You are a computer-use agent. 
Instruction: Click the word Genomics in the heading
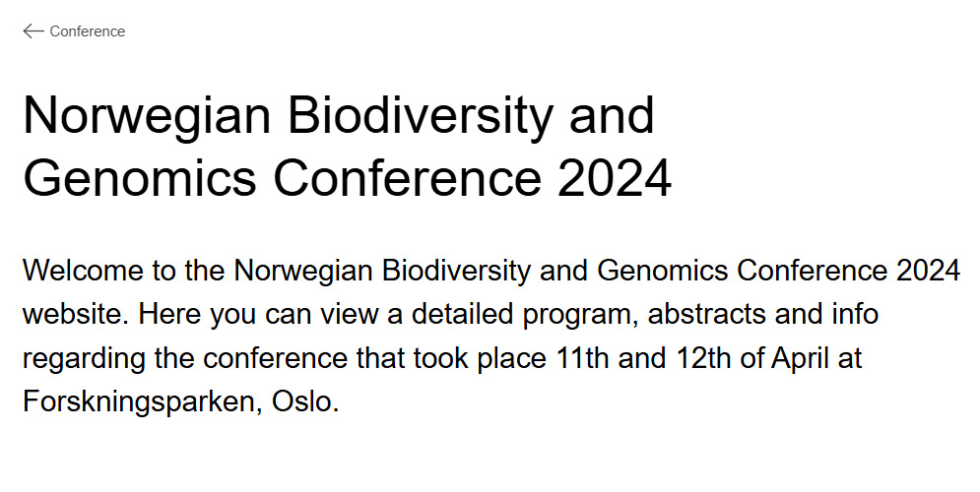[139, 178]
